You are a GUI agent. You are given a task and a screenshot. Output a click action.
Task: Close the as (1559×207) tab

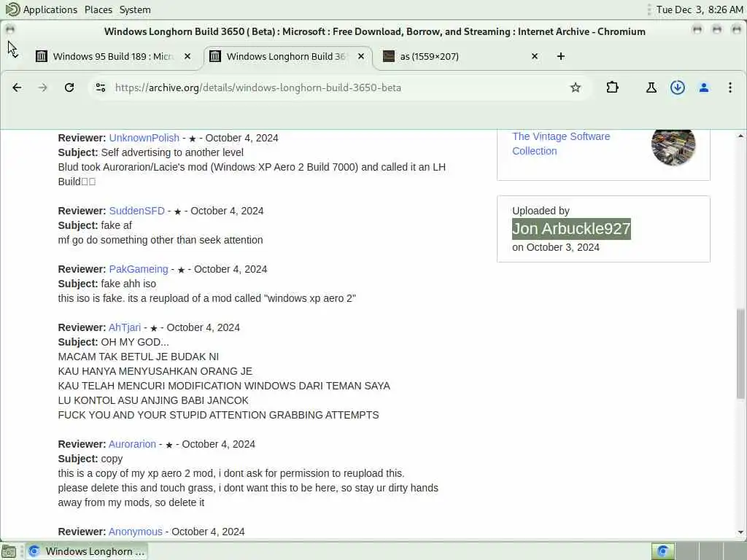(x=535, y=56)
